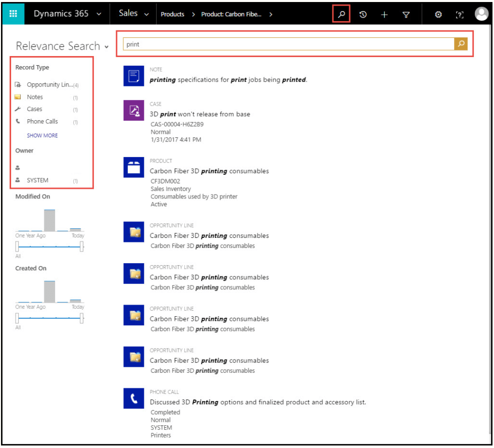Click the Product result box icon
494x448 pixels.
[x=133, y=167]
